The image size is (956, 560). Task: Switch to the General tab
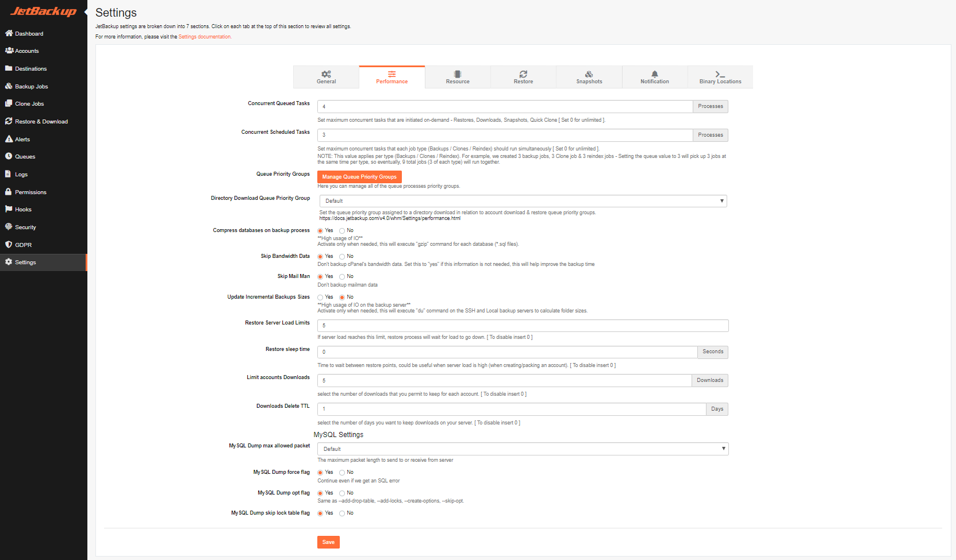tap(326, 77)
